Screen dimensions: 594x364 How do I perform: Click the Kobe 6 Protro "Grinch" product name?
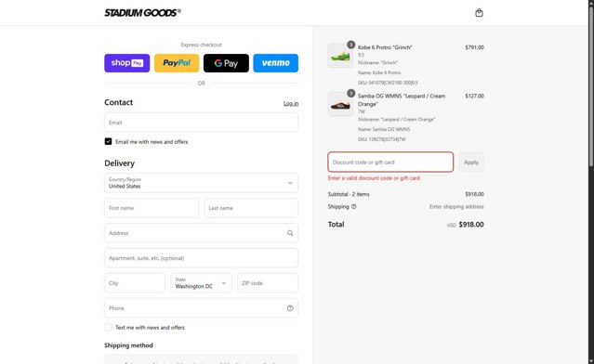(385, 47)
